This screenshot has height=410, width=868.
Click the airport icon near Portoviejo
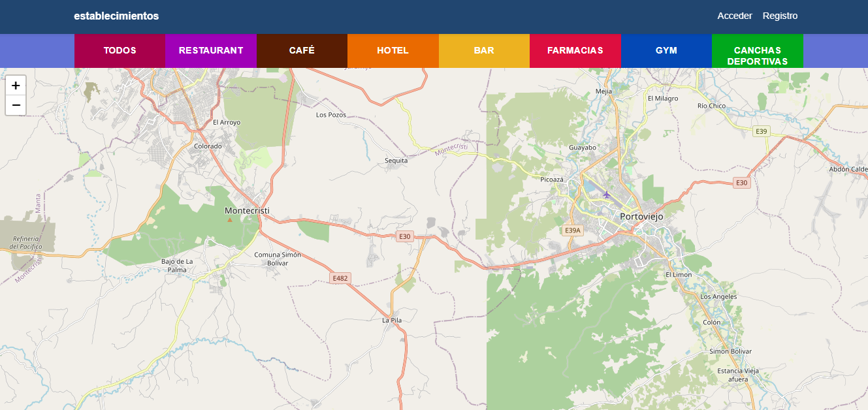607,195
